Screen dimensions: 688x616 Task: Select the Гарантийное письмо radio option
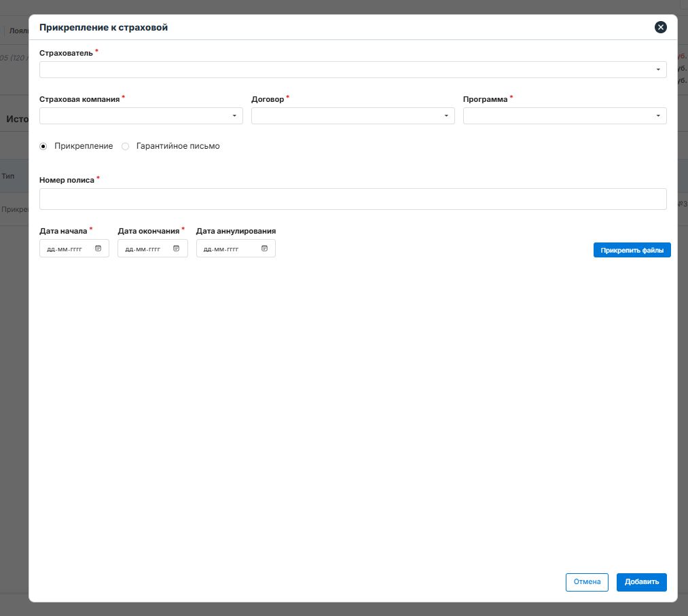126,146
